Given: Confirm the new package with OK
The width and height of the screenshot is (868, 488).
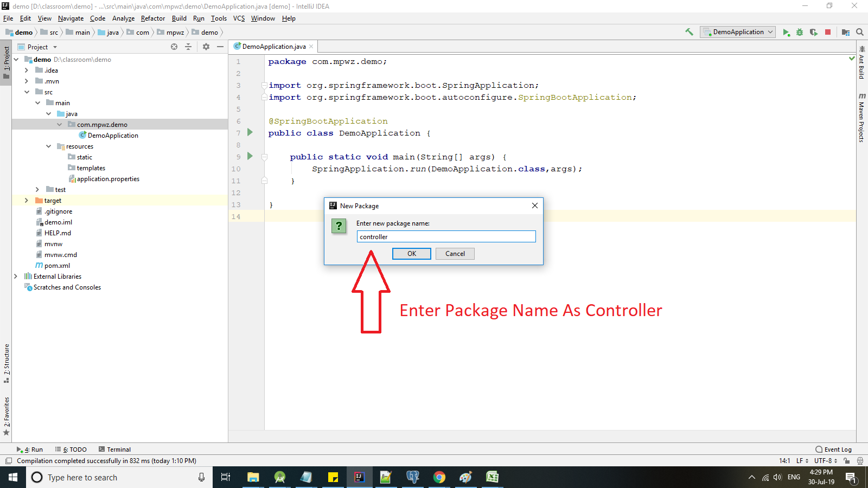Looking at the screenshot, I should click(412, 254).
